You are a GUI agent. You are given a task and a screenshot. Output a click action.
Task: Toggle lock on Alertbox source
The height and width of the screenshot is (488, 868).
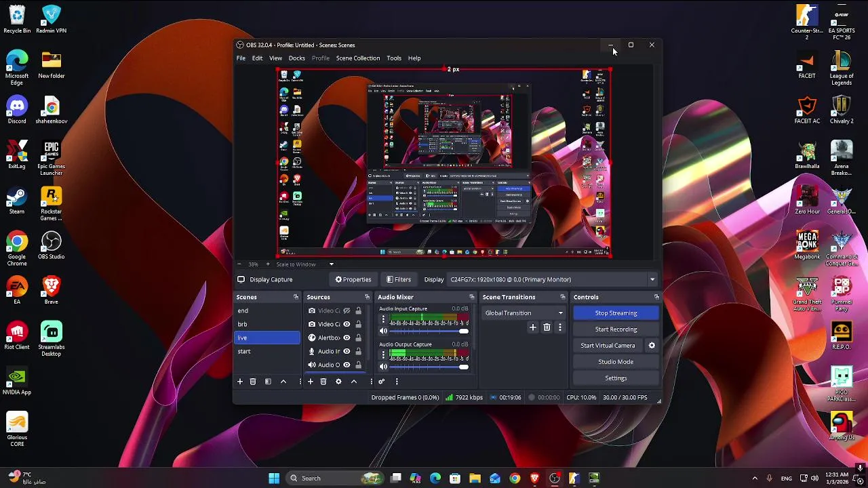359,338
